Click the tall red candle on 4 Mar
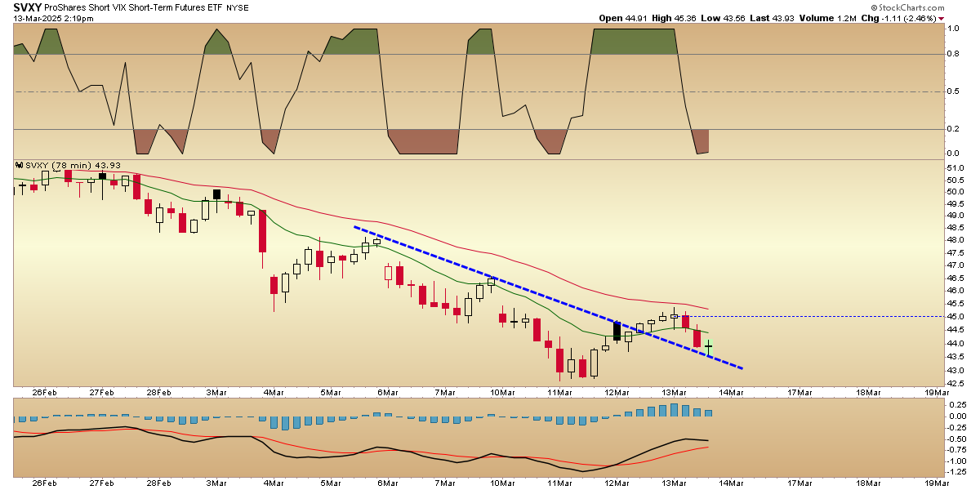Viewport: 980px width, 490px height. [x=263, y=231]
